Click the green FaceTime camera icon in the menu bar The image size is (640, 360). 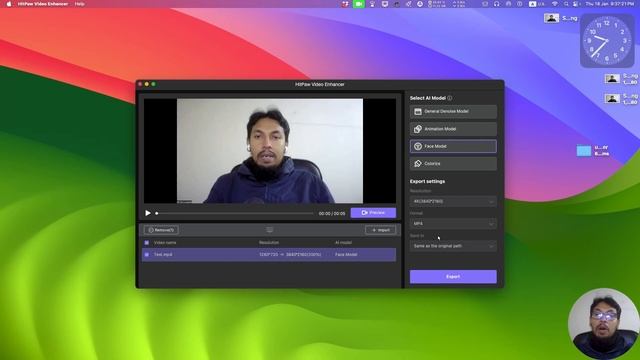[x=359, y=4]
